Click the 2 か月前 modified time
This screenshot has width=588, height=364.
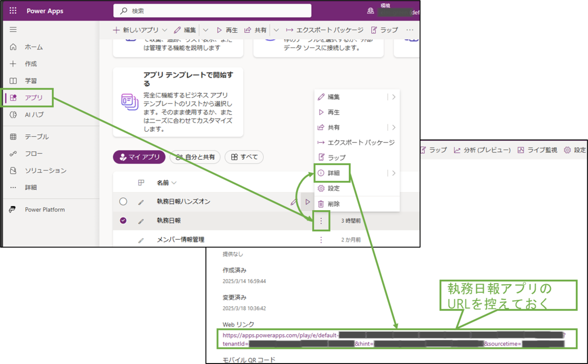(x=351, y=240)
